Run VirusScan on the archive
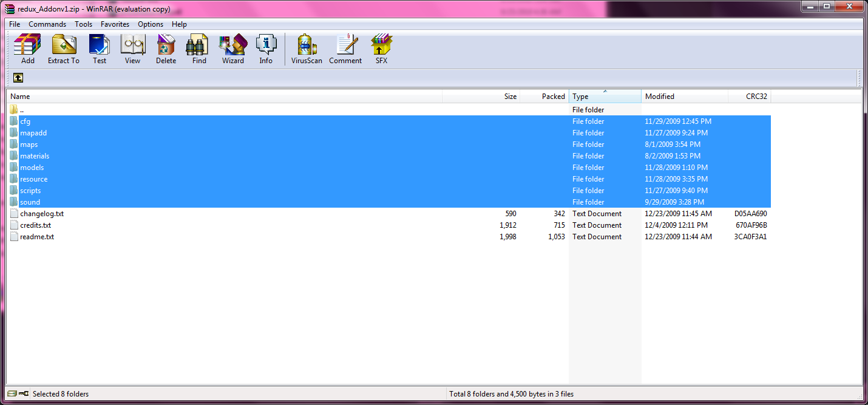 click(x=307, y=49)
